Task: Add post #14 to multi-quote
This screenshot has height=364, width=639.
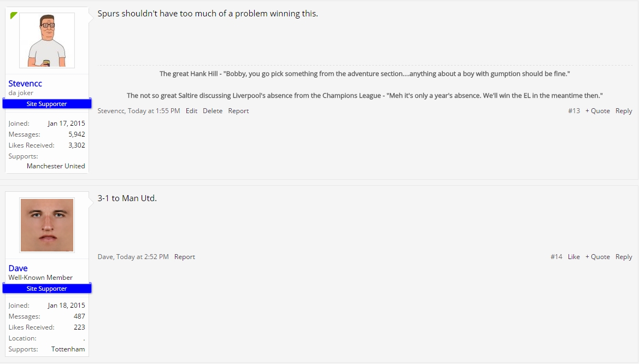Action: point(597,257)
